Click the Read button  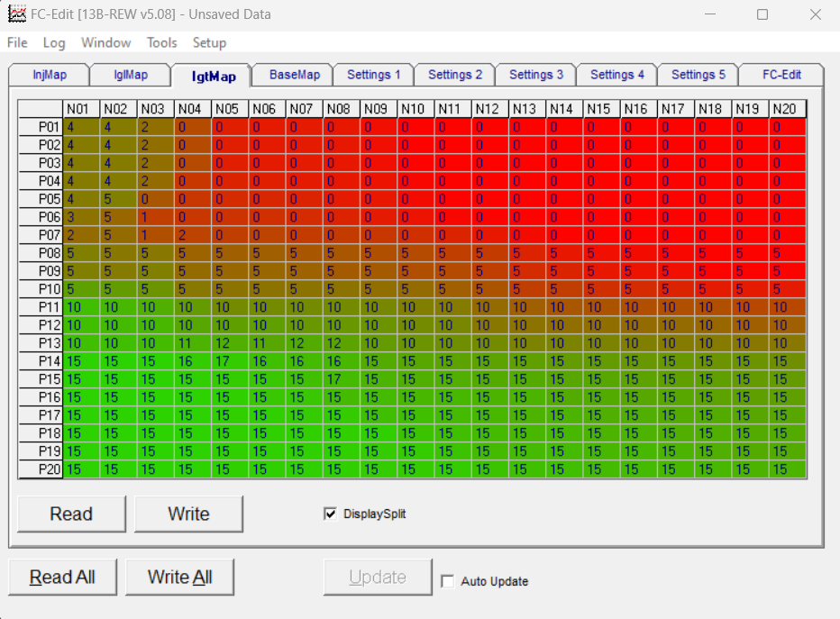point(71,514)
